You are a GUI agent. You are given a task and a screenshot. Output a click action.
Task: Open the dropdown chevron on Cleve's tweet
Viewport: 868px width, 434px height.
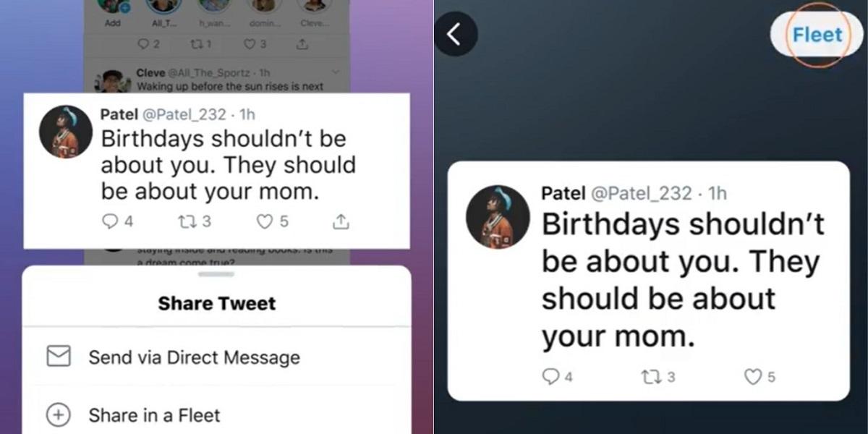[336, 73]
